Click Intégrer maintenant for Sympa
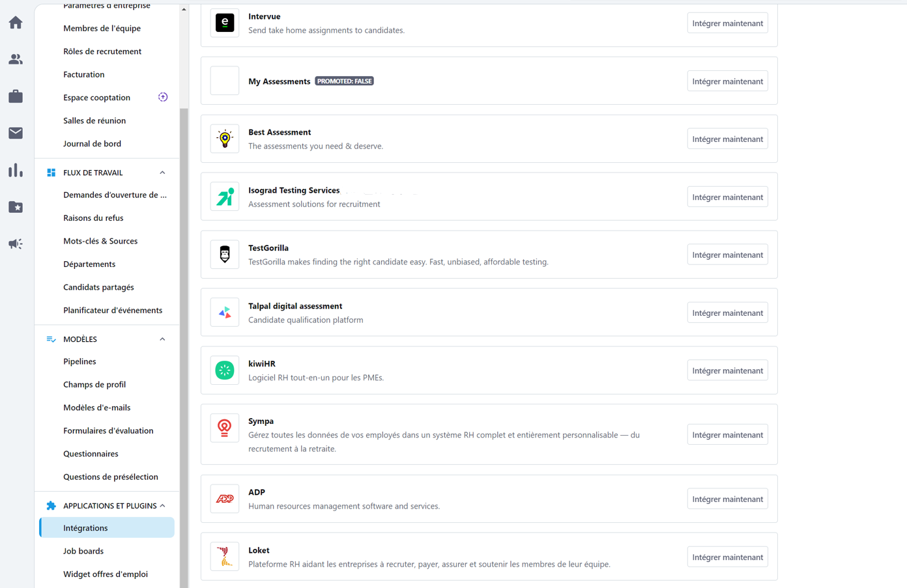Screen dimensions: 907x588 [727, 435]
